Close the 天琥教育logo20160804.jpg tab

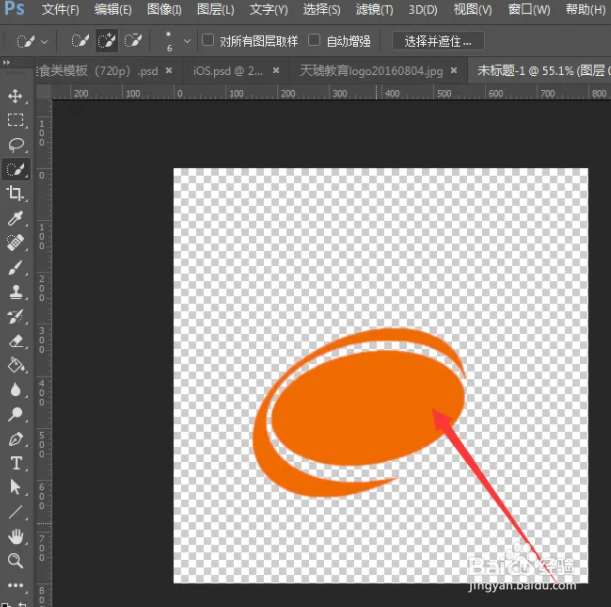tap(454, 71)
